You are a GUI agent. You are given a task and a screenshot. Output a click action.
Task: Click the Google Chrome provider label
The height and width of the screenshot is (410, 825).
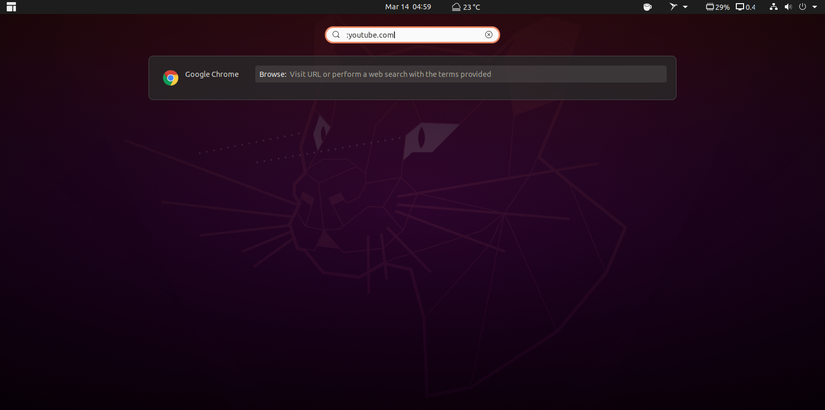212,75
